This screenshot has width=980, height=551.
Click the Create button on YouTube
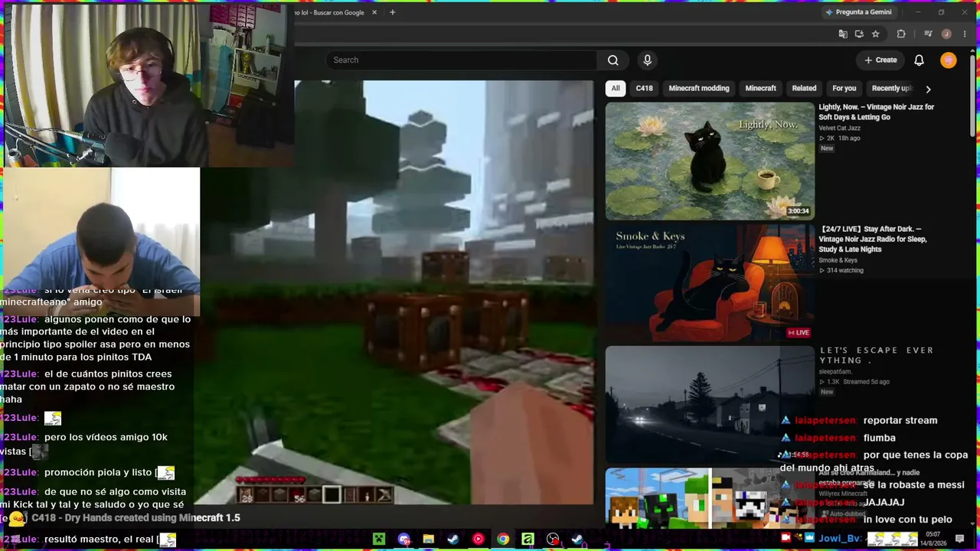point(880,60)
